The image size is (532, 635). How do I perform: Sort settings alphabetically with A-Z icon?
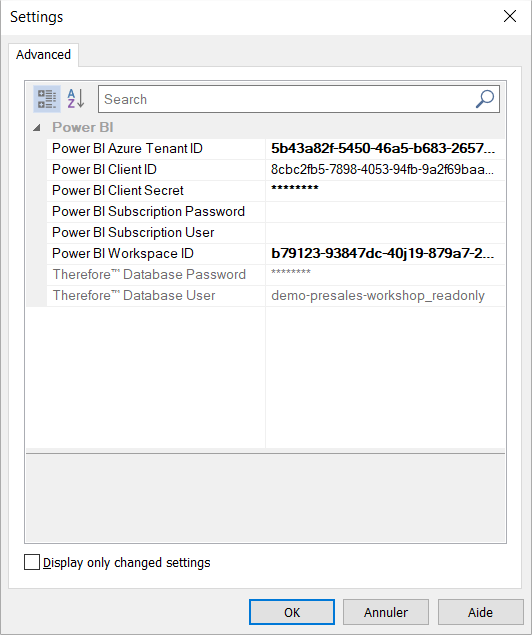(x=76, y=99)
